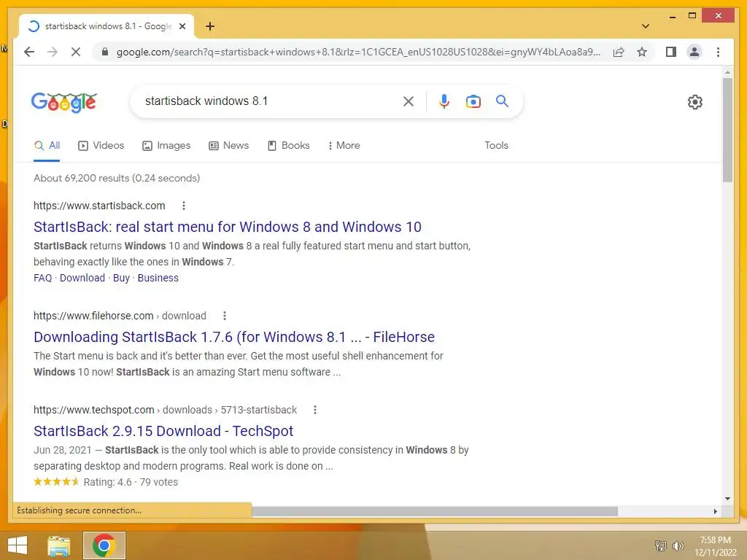This screenshot has height=560, width=747.
Task: Open Google quick settings gear
Action: [x=695, y=101]
